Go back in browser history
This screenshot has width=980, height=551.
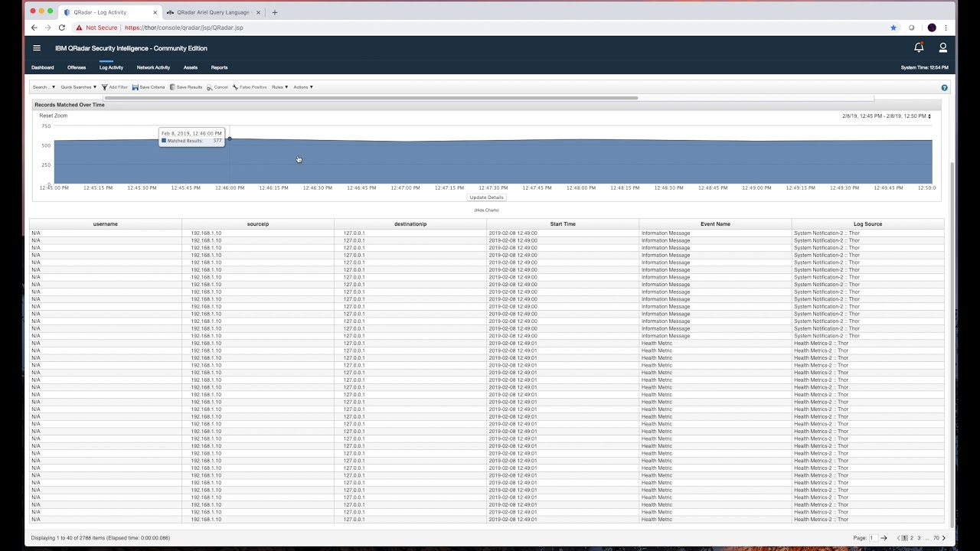(x=34, y=28)
